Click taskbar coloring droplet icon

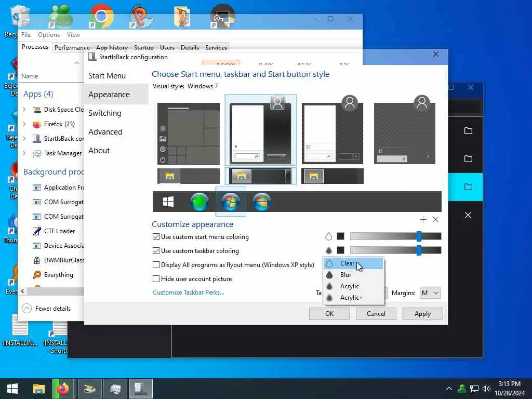click(x=328, y=250)
